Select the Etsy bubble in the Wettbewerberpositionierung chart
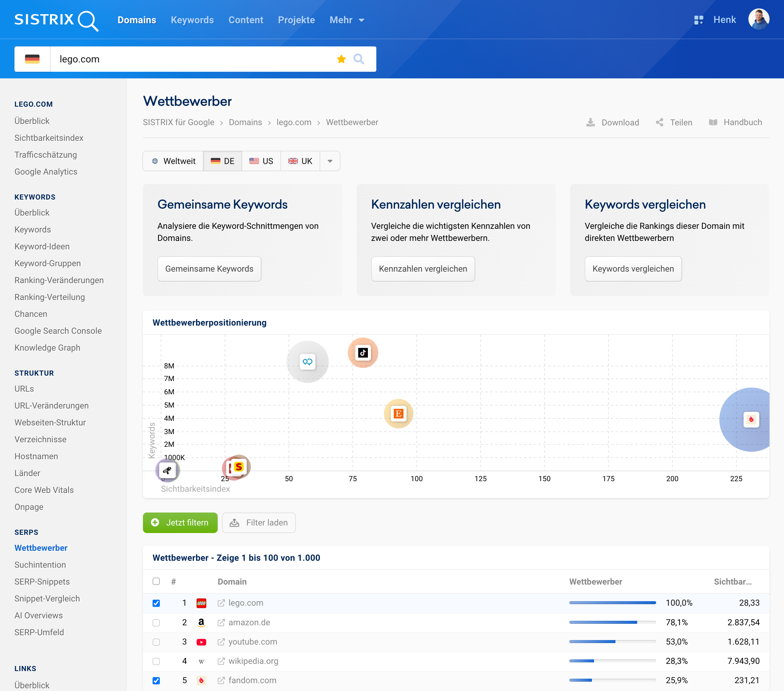 coord(398,413)
